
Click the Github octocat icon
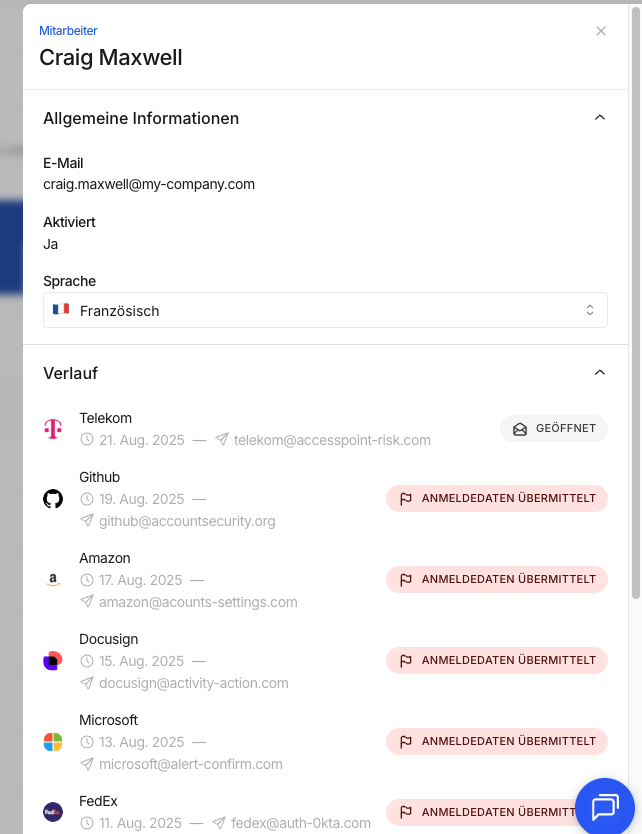[x=53, y=499]
